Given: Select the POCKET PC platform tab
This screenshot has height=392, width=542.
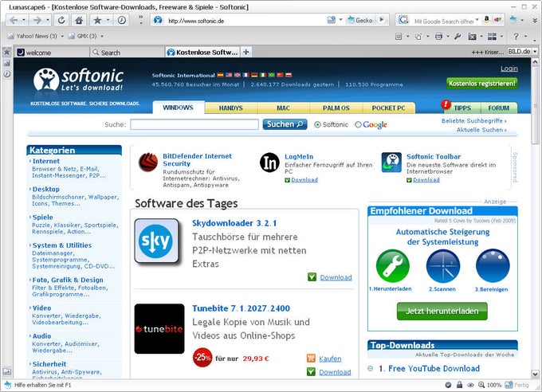Looking at the screenshot, I should tap(388, 108).
